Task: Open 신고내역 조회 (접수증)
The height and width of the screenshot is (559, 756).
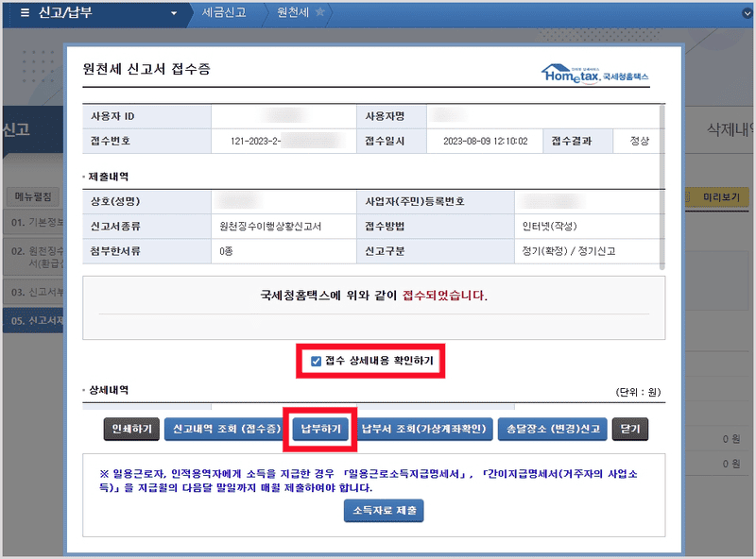Action: 227,429
